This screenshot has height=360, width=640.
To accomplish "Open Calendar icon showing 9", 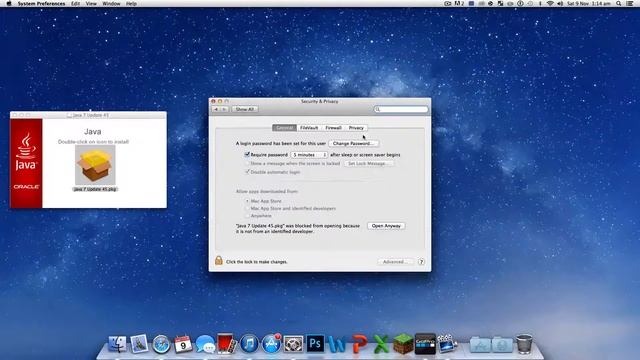I will [183, 344].
